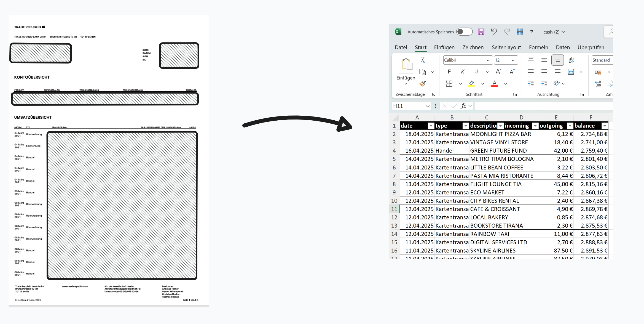The width and height of the screenshot is (644, 324).
Task: Click the purple Save disk icon
Action: pos(481,32)
